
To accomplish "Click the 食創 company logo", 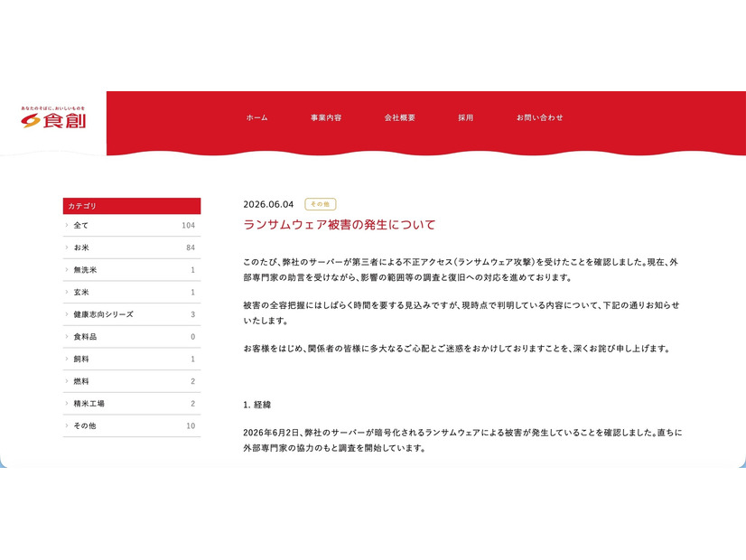I will [x=53, y=117].
